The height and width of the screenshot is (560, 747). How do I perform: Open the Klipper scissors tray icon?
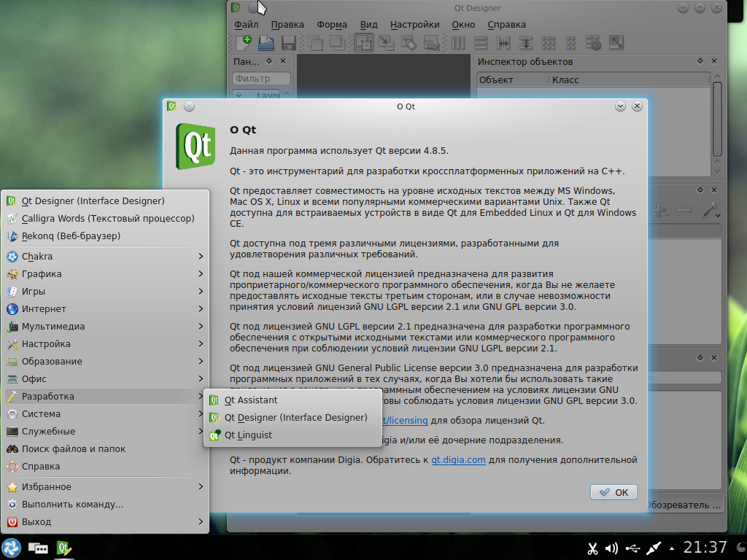(592, 548)
